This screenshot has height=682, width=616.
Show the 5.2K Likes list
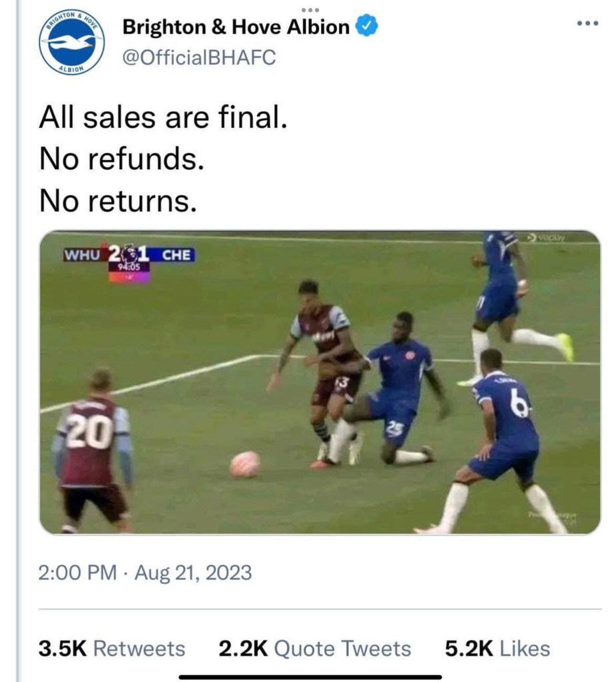[x=497, y=649]
